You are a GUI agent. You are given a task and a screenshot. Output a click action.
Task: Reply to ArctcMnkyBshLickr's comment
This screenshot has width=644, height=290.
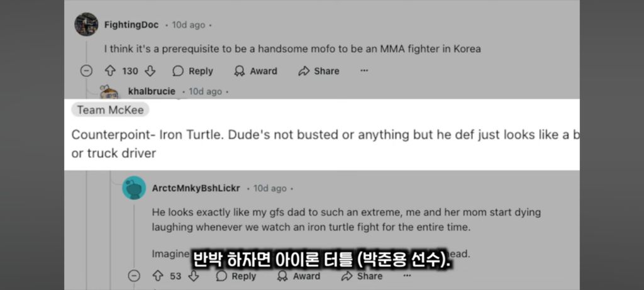[x=236, y=276]
